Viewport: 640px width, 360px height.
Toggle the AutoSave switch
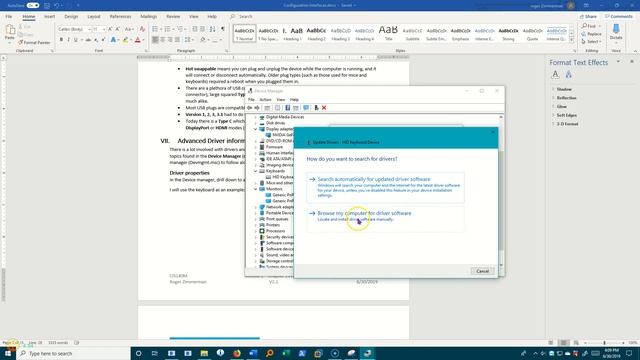(33, 5)
